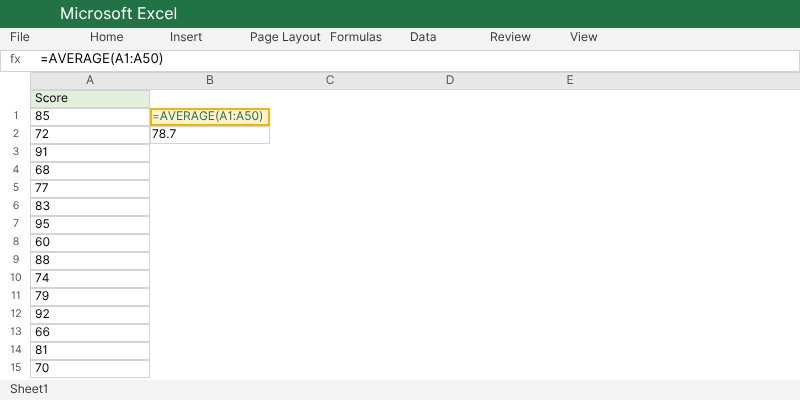
Task: Select the cell showing 78.7
Action: click(x=210, y=135)
